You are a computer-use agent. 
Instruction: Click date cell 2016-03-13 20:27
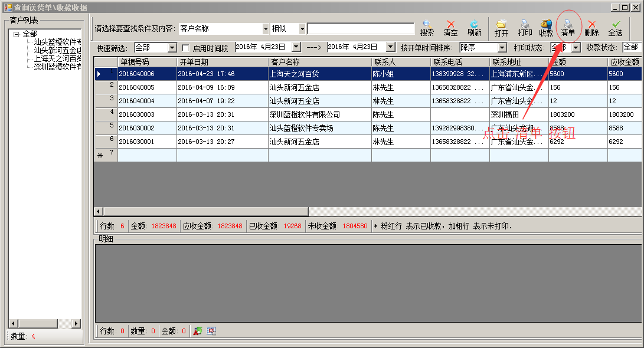[x=222, y=142]
